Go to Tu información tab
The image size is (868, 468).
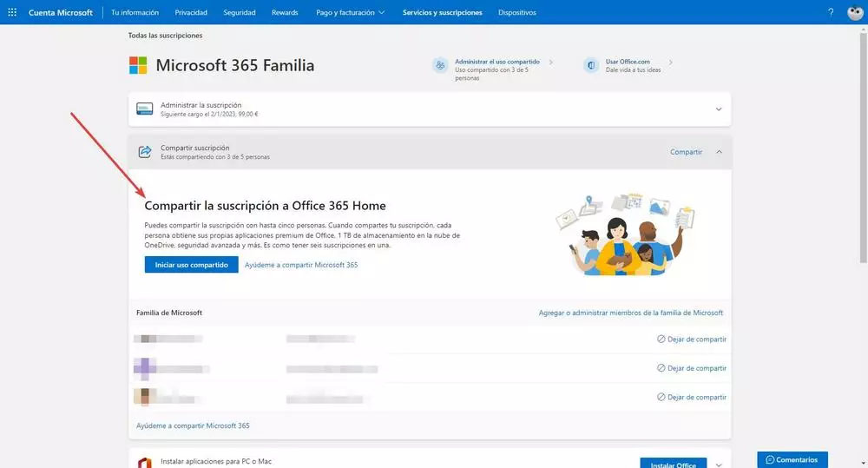pyautogui.click(x=135, y=12)
